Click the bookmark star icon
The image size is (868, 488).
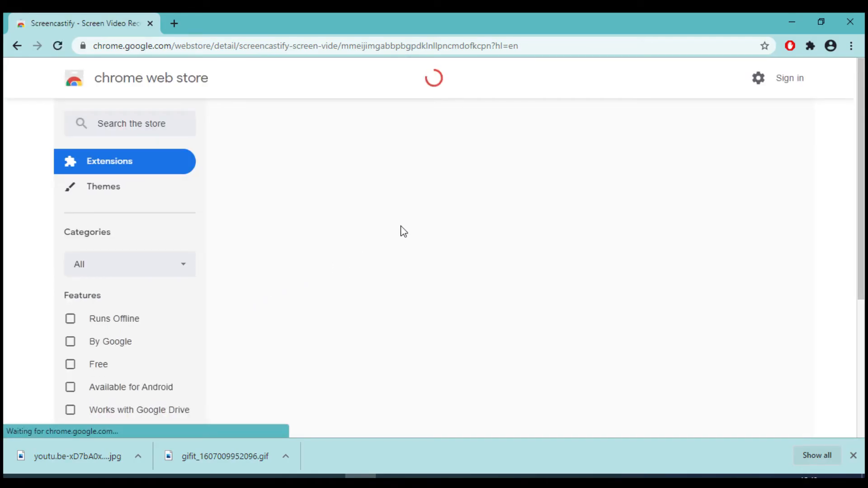click(765, 46)
